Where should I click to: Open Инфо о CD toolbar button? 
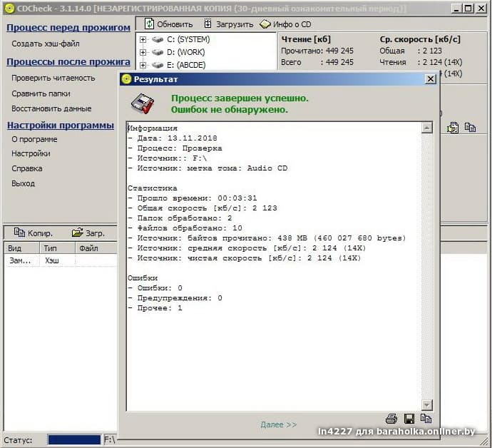tap(285, 24)
